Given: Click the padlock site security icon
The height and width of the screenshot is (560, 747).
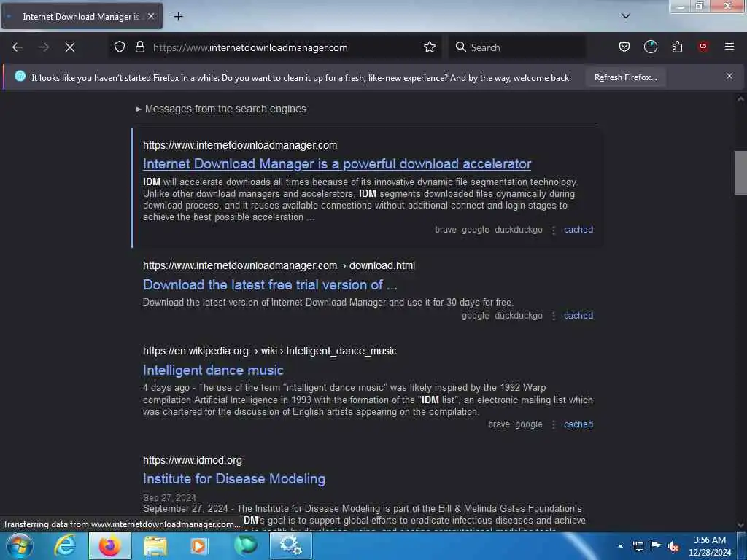Looking at the screenshot, I should tap(139, 47).
